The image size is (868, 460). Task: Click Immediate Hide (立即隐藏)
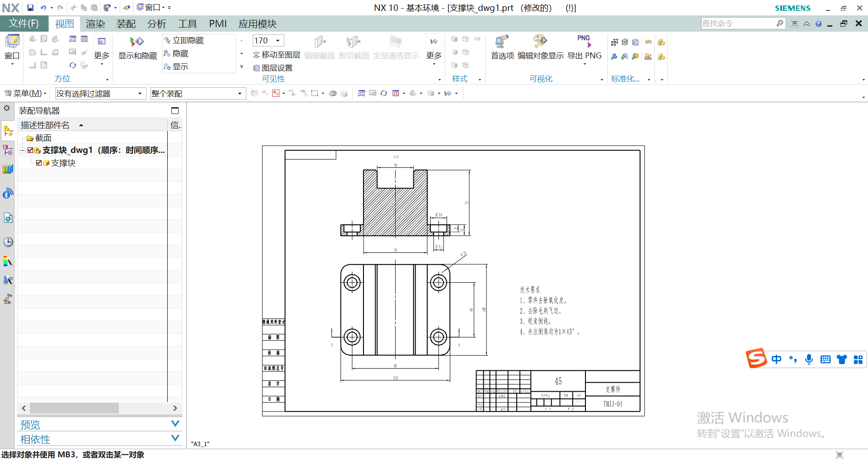[x=184, y=41]
